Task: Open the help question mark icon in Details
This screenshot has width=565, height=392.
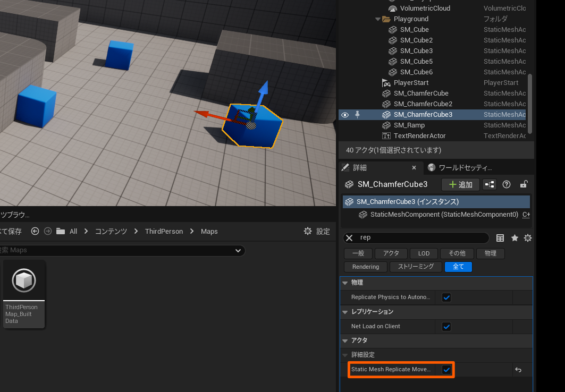Action: [507, 184]
